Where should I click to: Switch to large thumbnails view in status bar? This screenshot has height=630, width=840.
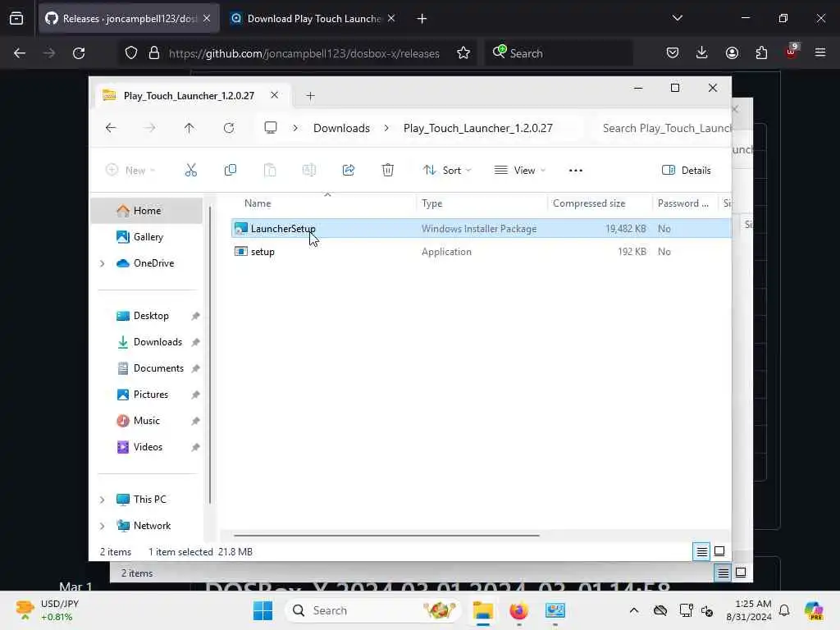click(x=719, y=551)
